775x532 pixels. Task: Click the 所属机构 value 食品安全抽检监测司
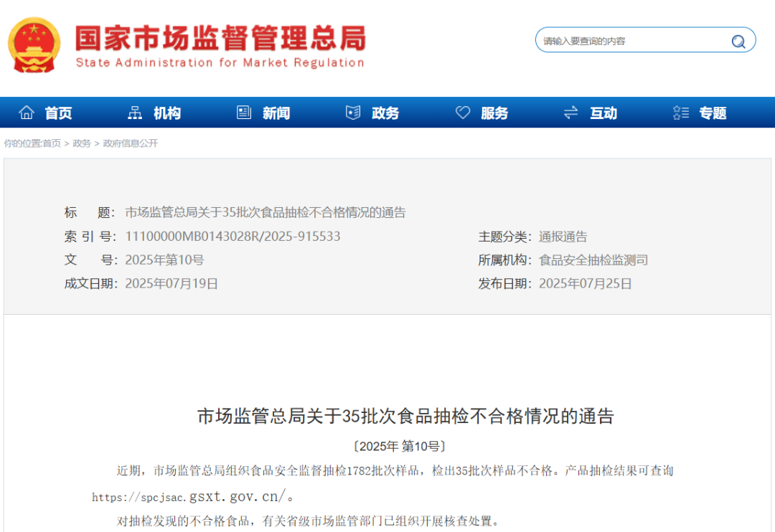tap(593, 260)
